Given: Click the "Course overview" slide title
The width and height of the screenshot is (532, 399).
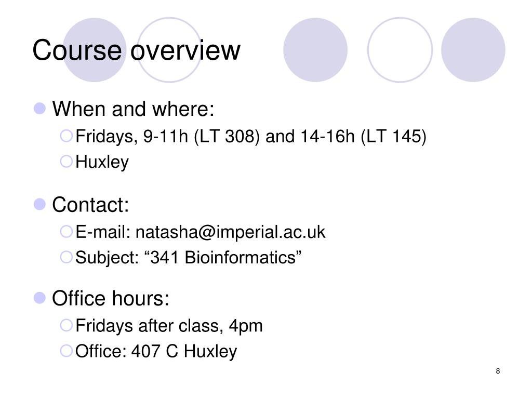Looking at the screenshot, I should [137, 50].
